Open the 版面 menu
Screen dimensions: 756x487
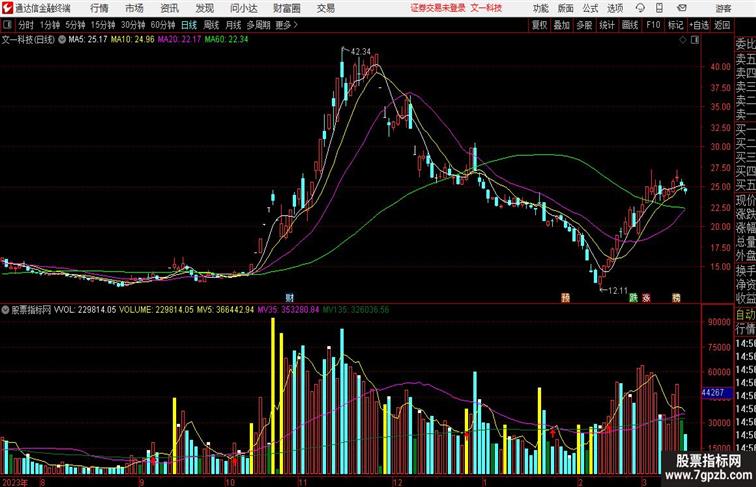tap(566, 8)
